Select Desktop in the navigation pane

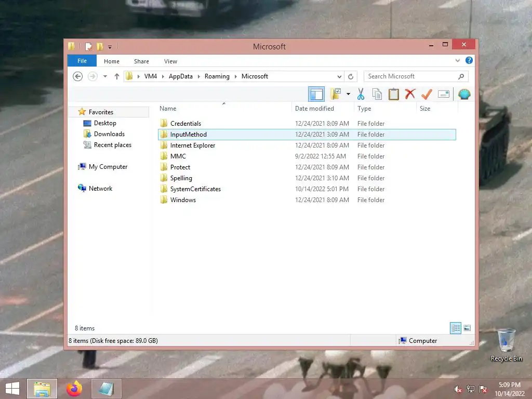pyautogui.click(x=105, y=123)
